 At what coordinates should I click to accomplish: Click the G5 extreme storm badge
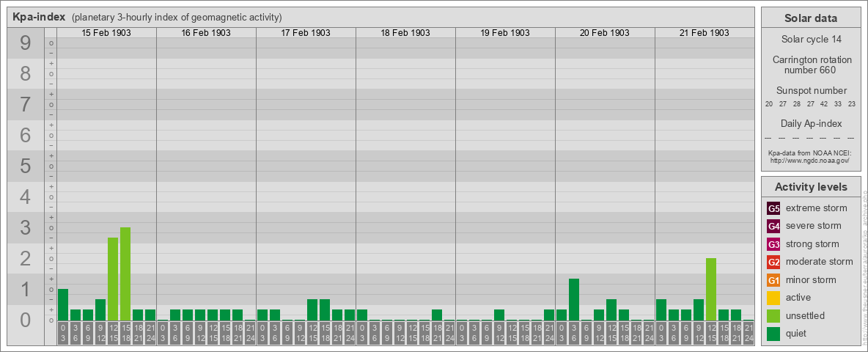click(x=773, y=209)
